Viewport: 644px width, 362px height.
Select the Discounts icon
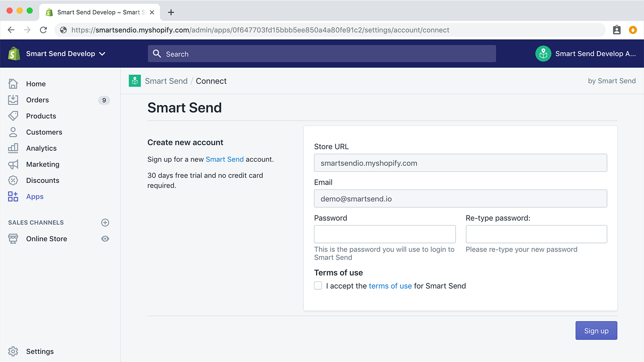point(12,180)
